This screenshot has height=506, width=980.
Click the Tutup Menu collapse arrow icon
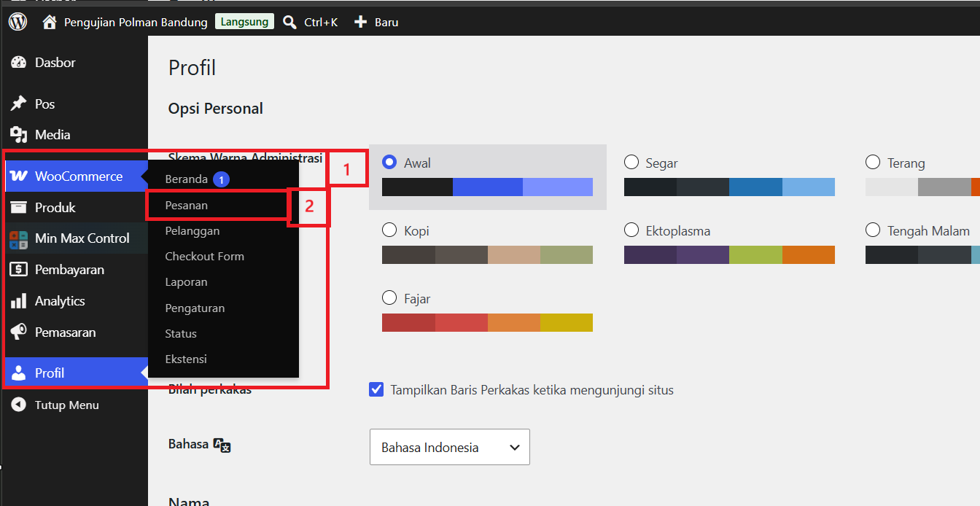click(x=19, y=405)
